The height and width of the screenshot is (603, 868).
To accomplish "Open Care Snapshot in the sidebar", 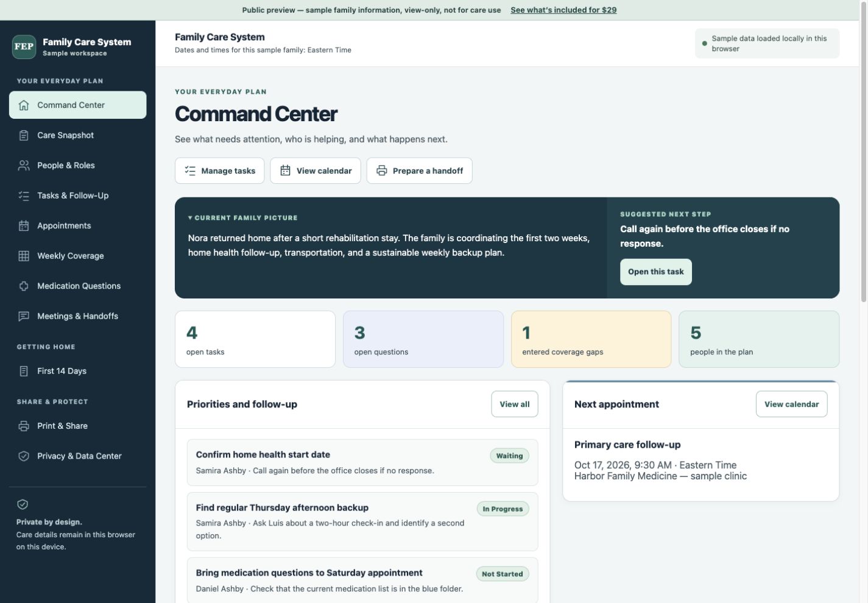I will (x=77, y=135).
